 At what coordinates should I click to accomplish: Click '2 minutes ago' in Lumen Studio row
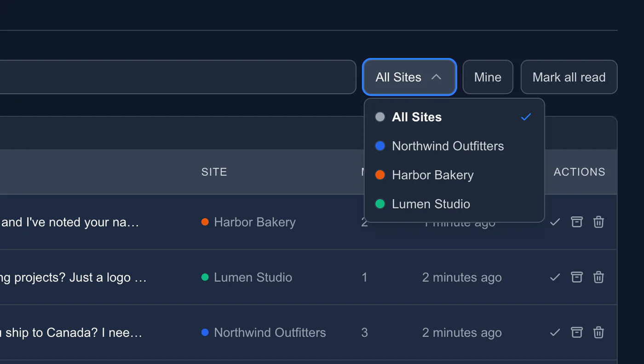(462, 278)
